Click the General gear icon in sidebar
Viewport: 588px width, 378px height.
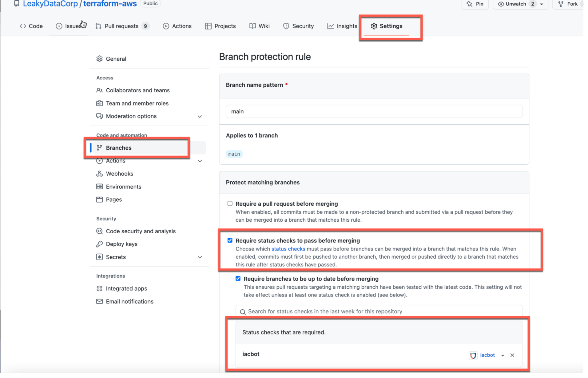(99, 58)
